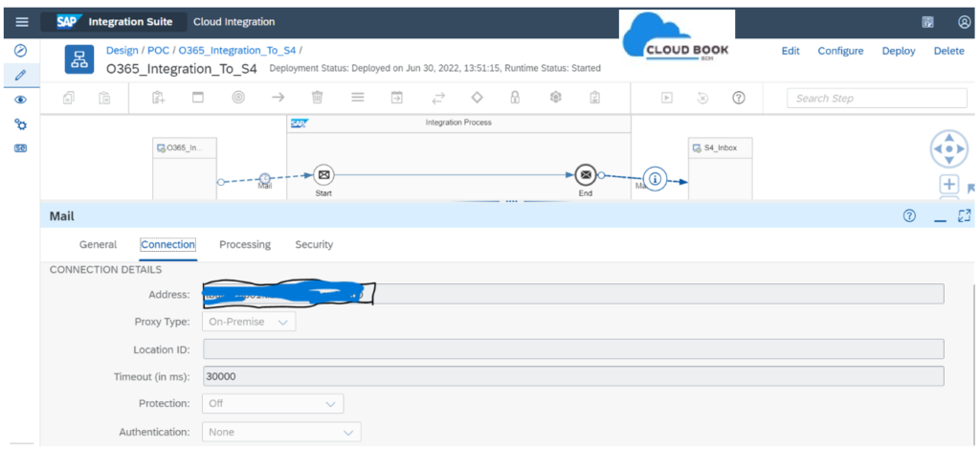Click the Search Step field
Viewport: 980px width, 450px height.
coord(877,98)
